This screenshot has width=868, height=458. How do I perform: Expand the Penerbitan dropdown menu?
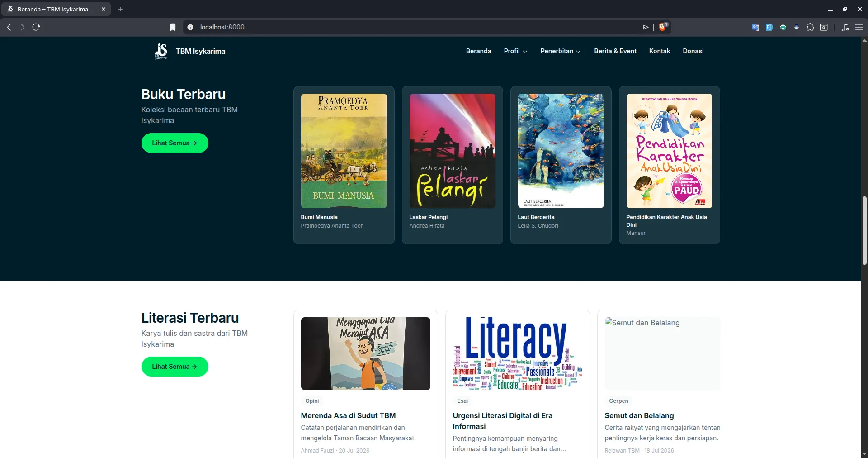tap(561, 51)
